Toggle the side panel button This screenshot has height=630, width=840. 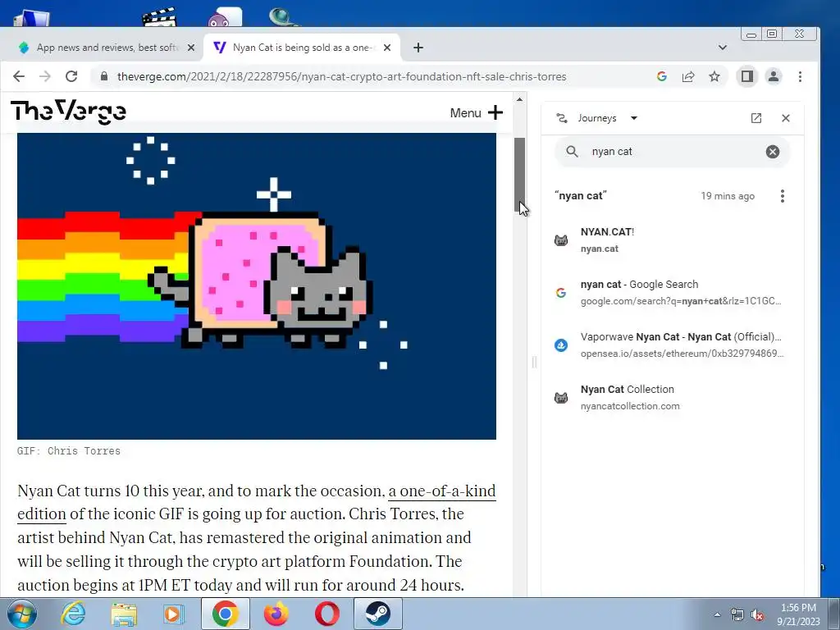point(746,76)
